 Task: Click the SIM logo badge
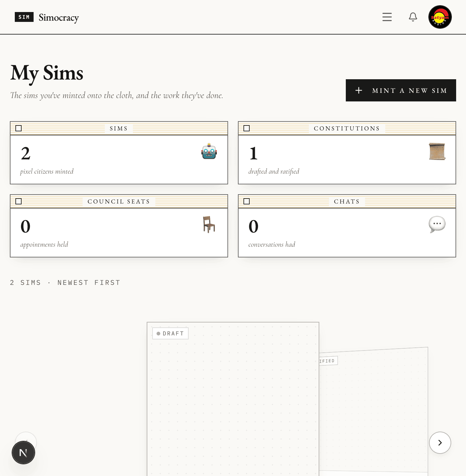point(24,17)
